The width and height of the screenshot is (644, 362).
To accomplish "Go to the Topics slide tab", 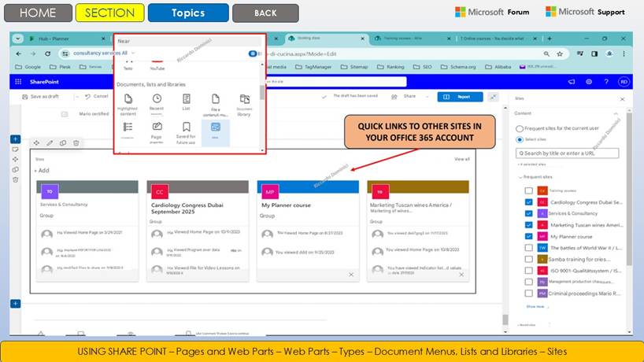I will pyautogui.click(x=188, y=13).
